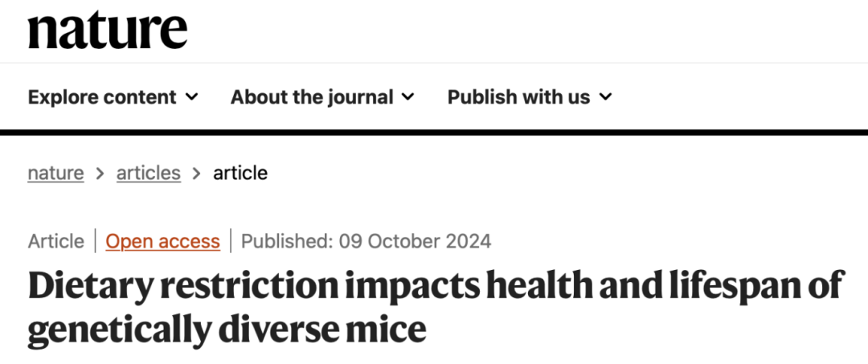Go to the articles breadcrumb link
Screen dimensions: 868x364
point(149,173)
